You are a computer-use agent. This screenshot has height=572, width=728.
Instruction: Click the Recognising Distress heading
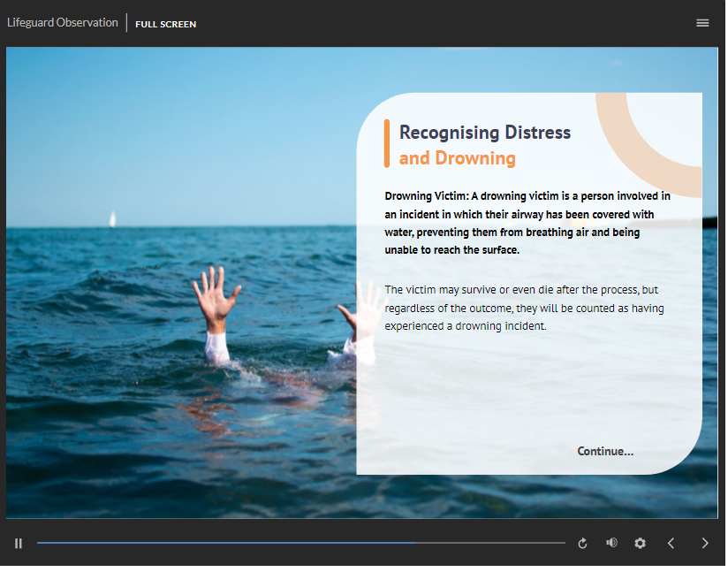[485, 133]
